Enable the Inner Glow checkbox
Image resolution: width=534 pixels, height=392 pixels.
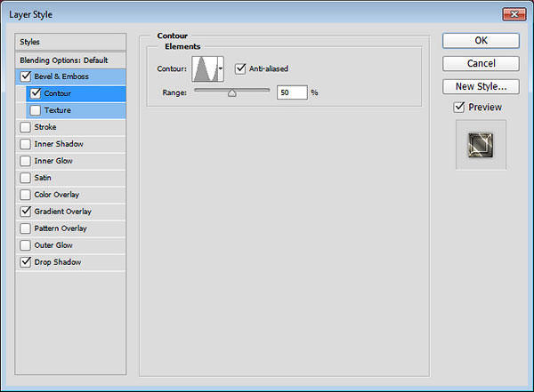point(26,161)
